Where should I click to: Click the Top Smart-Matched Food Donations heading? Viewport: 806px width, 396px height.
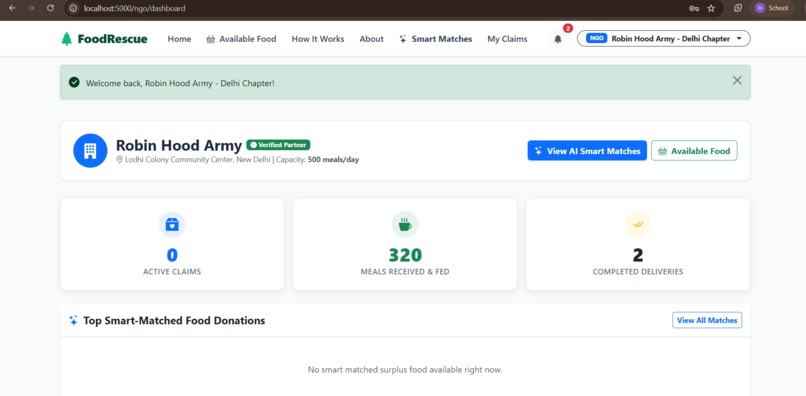pos(174,320)
